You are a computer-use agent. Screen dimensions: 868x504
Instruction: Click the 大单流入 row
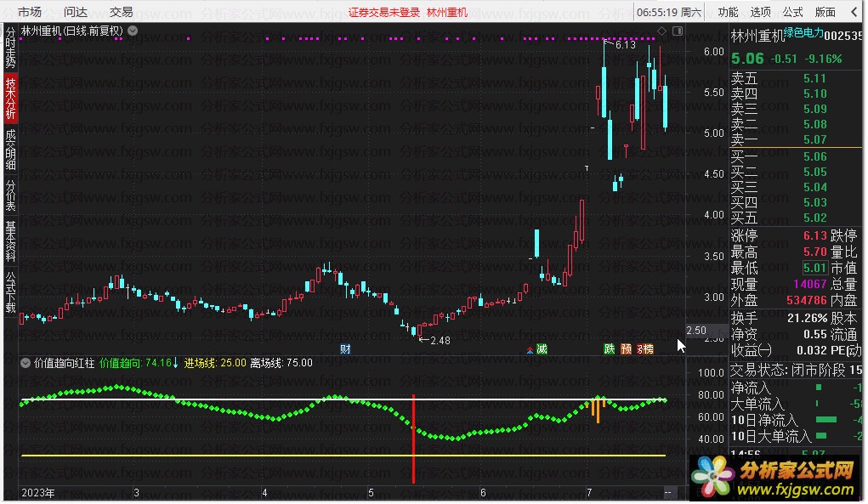tap(796, 404)
